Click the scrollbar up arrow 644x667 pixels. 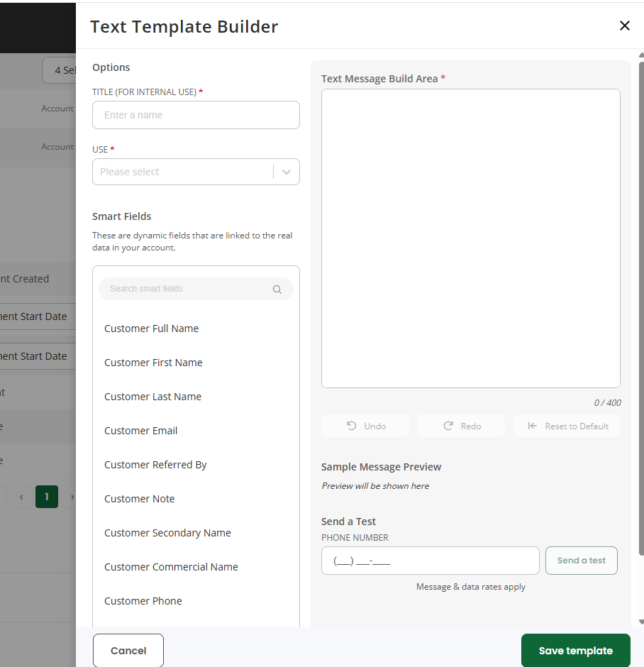click(641, 55)
